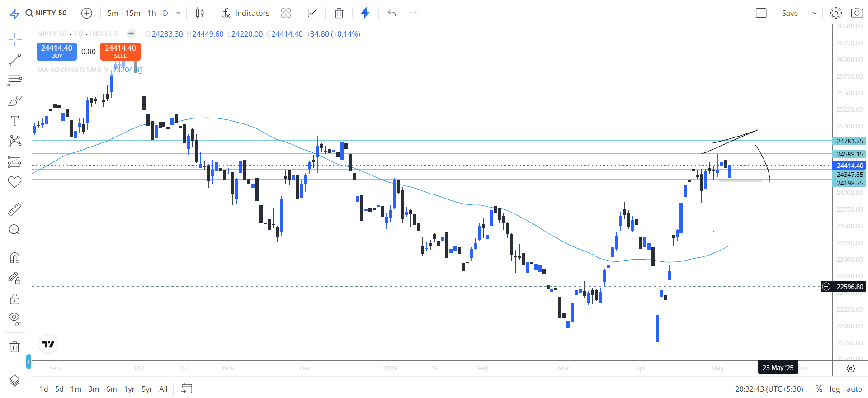Click the 24781.25 price level label
The image size is (868, 398).
pos(849,141)
